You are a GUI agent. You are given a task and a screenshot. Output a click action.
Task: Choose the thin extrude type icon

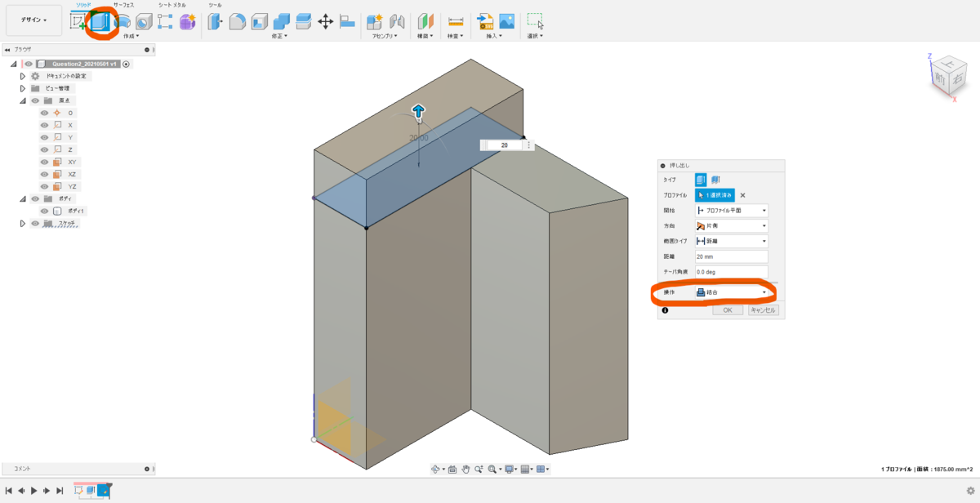click(x=716, y=180)
